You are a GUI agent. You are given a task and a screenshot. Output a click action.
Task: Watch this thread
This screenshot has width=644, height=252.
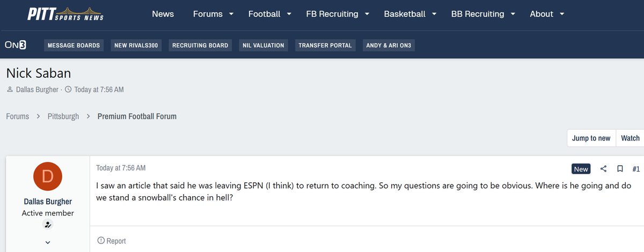click(x=630, y=138)
